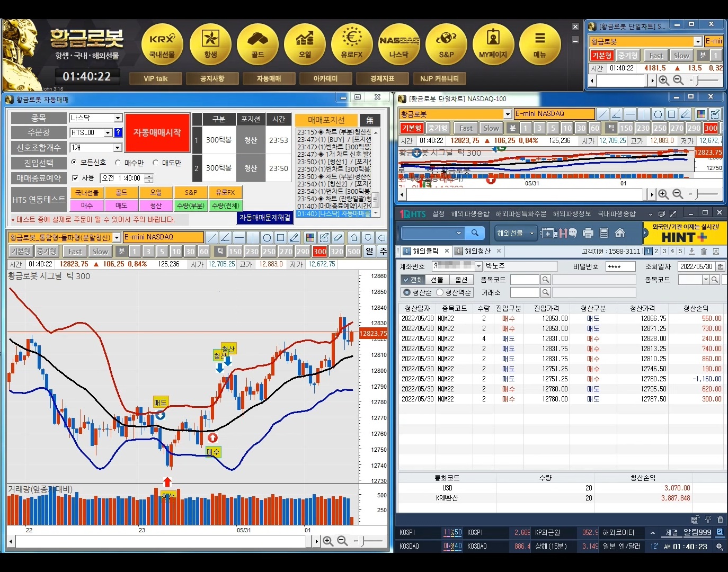Open the 해외선물 dropdown in 1QHTS toolbar
The image size is (728, 572).
pos(516,233)
